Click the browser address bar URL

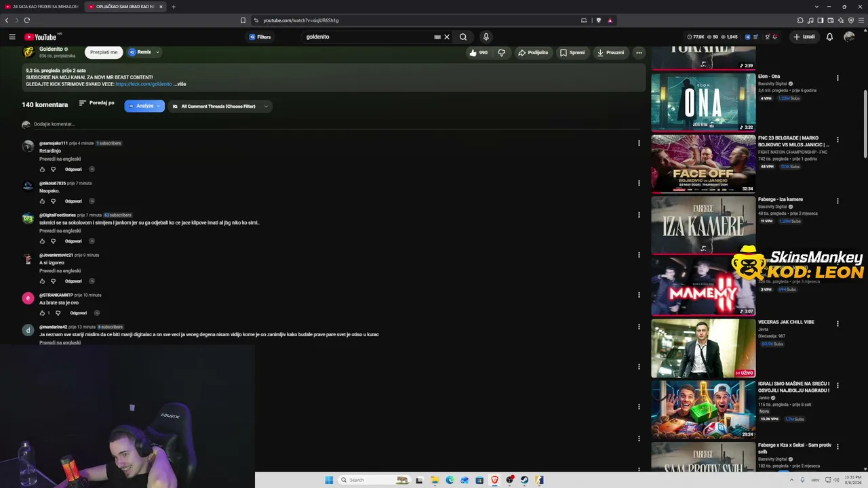click(x=301, y=20)
